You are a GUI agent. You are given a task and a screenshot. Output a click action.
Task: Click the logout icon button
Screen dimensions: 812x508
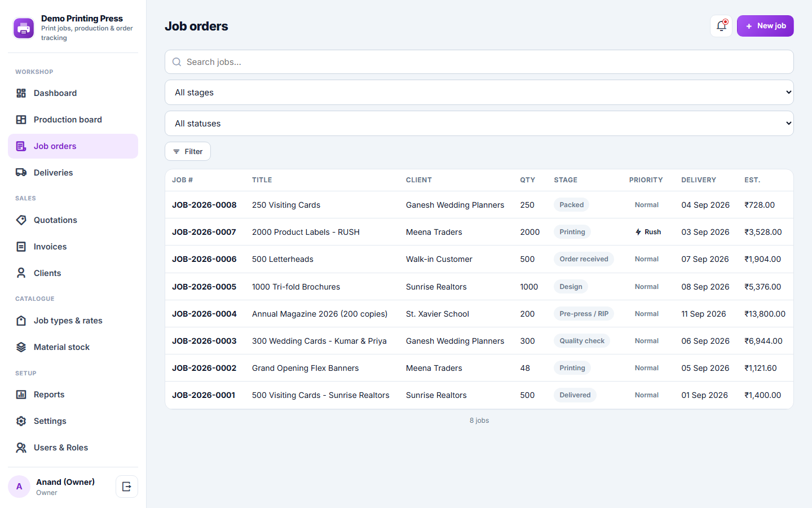[127, 487]
